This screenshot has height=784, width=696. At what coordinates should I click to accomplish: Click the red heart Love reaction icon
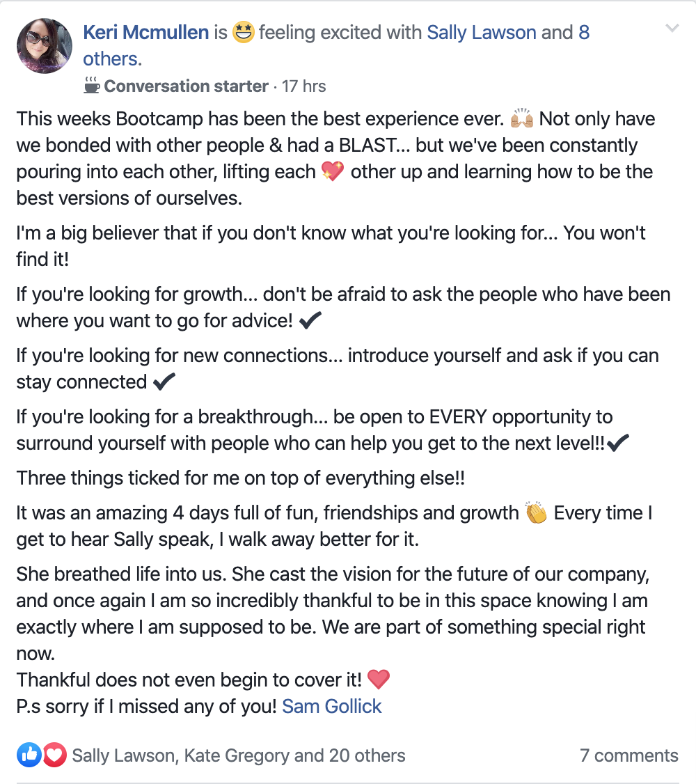54,755
